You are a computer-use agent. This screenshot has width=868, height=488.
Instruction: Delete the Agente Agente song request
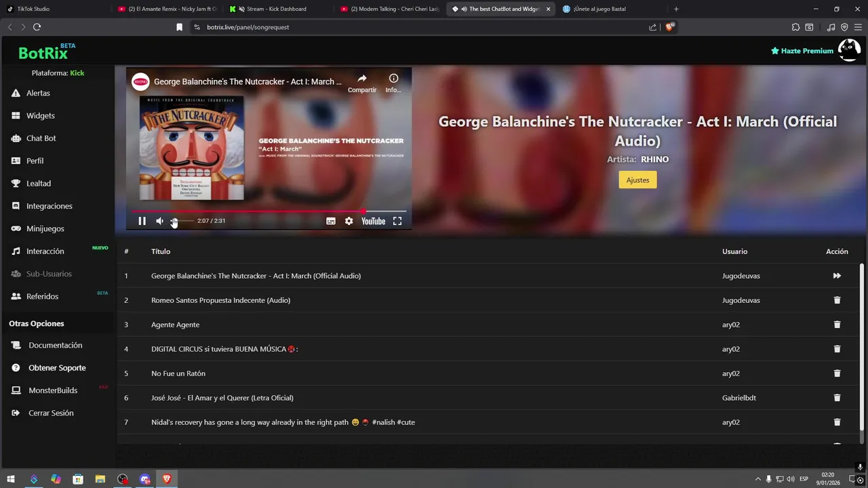coord(837,325)
